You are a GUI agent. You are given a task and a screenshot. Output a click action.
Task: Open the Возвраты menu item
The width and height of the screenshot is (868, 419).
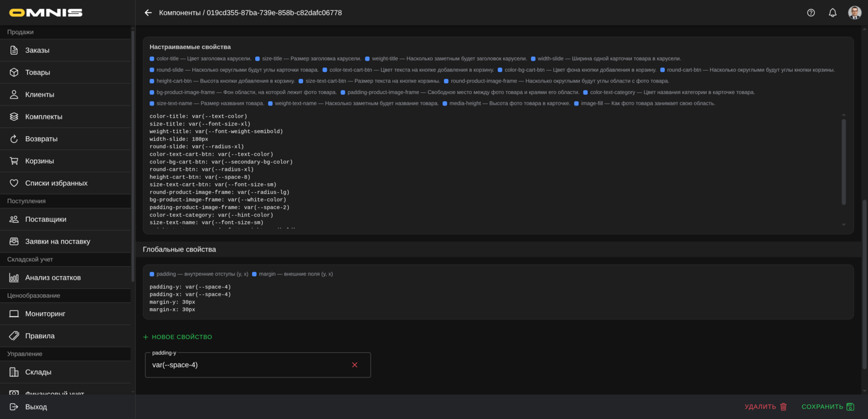click(x=41, y=139)
